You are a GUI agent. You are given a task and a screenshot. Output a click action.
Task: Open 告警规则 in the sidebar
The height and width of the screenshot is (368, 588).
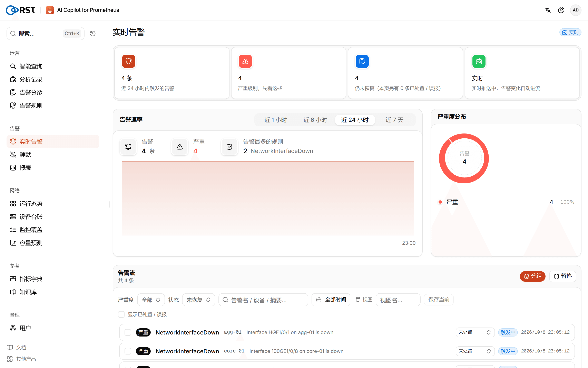(53, 106)
